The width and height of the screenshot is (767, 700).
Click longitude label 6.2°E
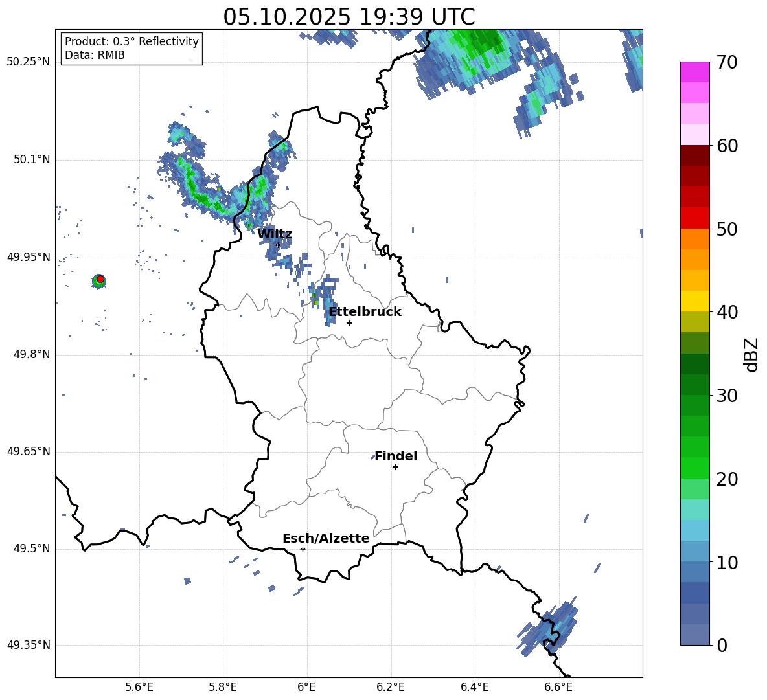pyautogui.click(x=391, y=687)
